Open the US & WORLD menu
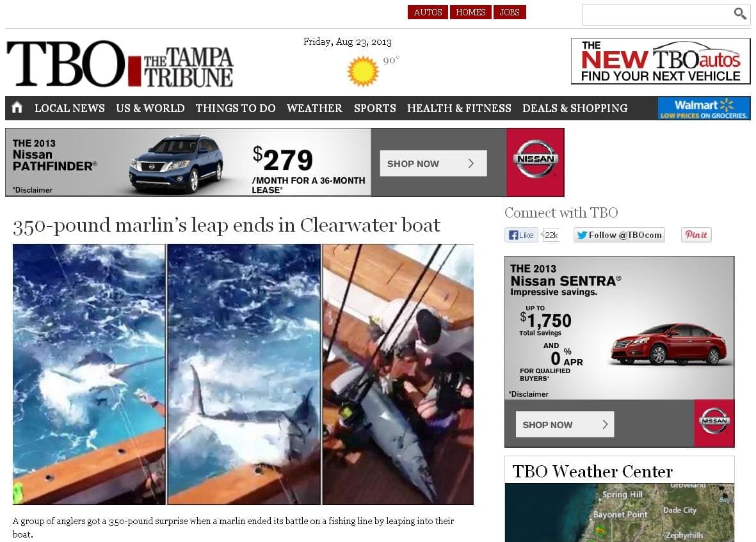 [x=150, y=108]
